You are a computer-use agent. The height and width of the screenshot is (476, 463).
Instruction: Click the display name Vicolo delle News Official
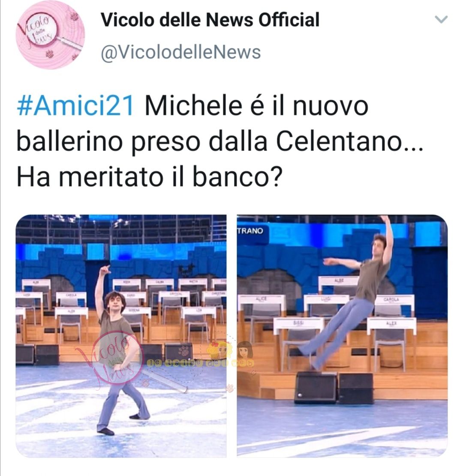coord(210,19)
